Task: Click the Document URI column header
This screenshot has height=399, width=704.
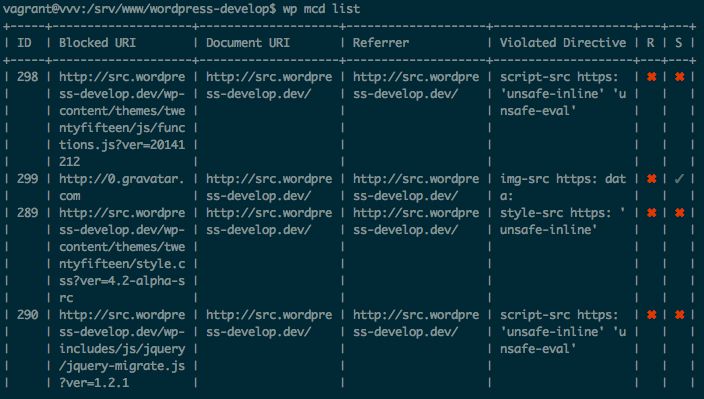Action: [x=248, y=43]
